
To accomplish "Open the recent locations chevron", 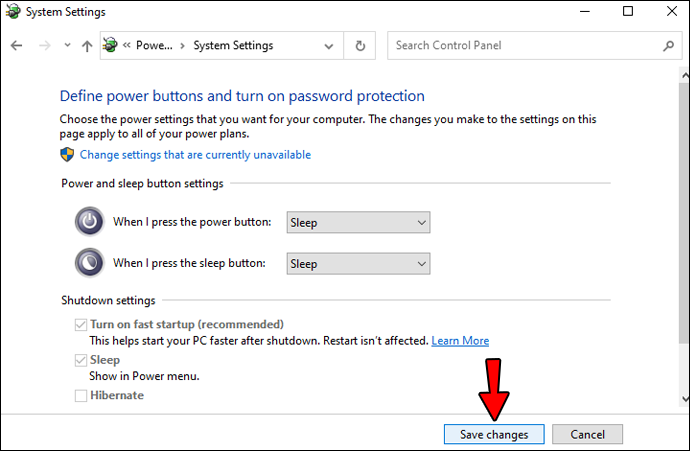I will coord(67,46).
